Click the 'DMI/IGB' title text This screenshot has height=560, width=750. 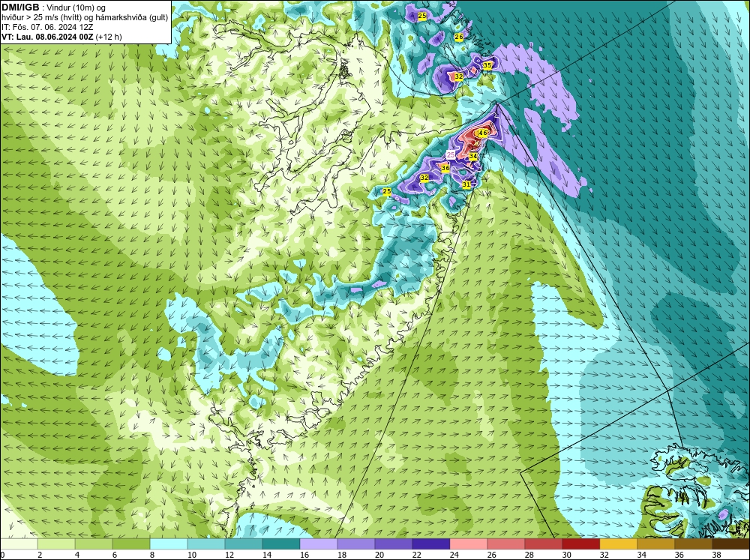point(20,7)
